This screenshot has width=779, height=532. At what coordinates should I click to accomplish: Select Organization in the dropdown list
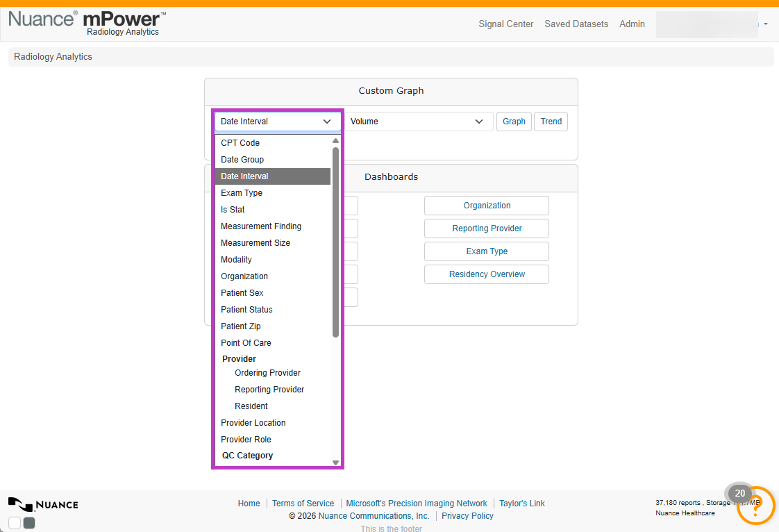pos(273,276)
